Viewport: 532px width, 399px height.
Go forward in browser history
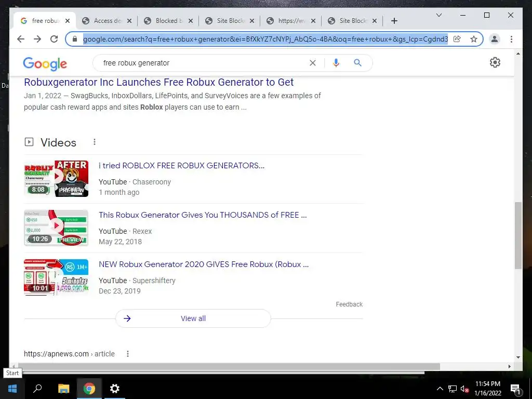coord(37,39)
